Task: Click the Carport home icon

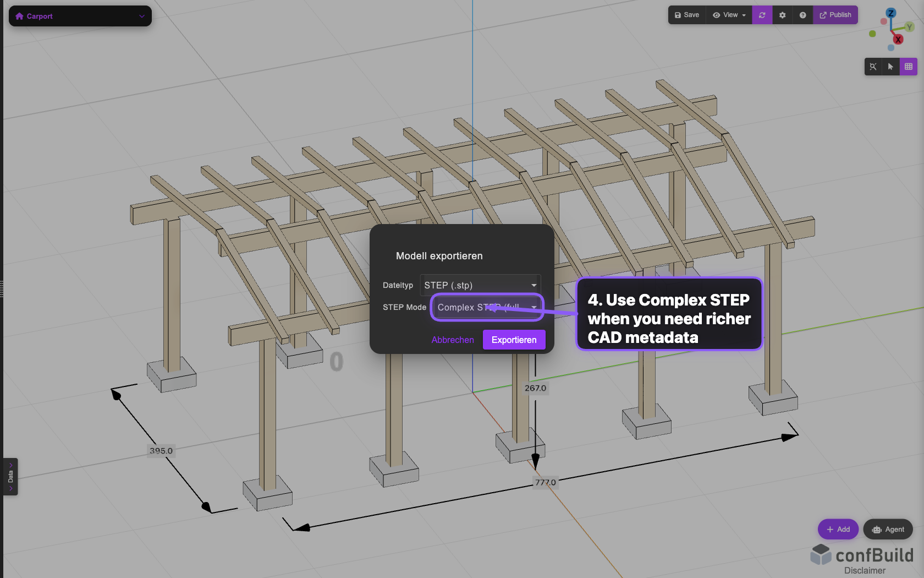Action: point(20,16)
